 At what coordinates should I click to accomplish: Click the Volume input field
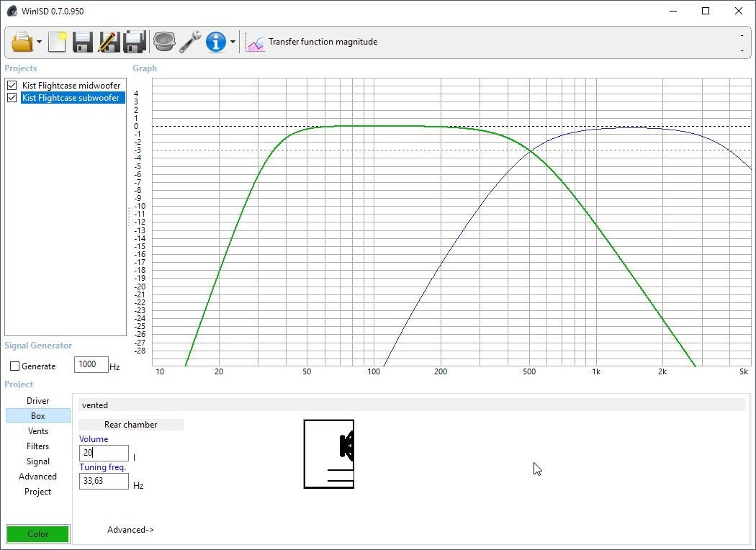104,453
